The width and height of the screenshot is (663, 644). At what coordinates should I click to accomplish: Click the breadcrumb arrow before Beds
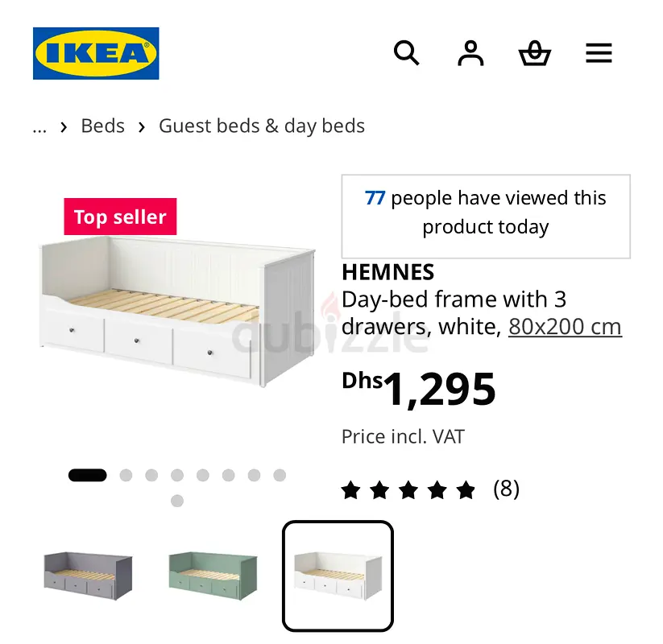pos(64,126)
